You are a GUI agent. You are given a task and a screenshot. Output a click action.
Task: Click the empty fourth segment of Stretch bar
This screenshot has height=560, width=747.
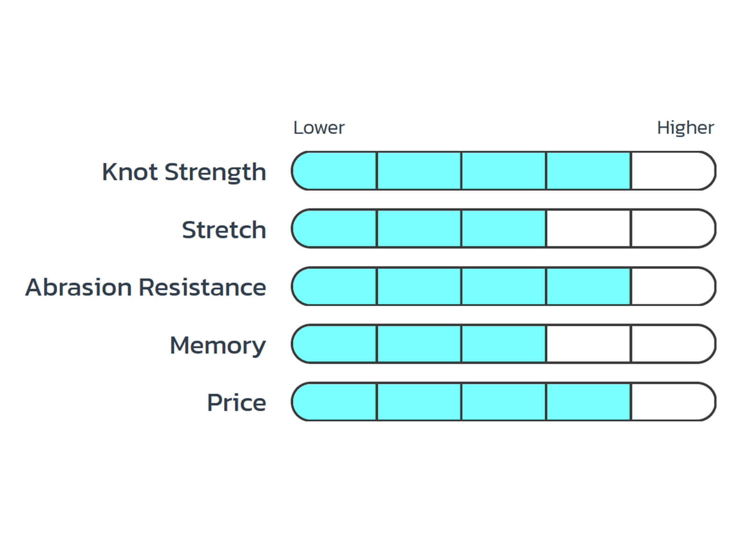(588, 229)
